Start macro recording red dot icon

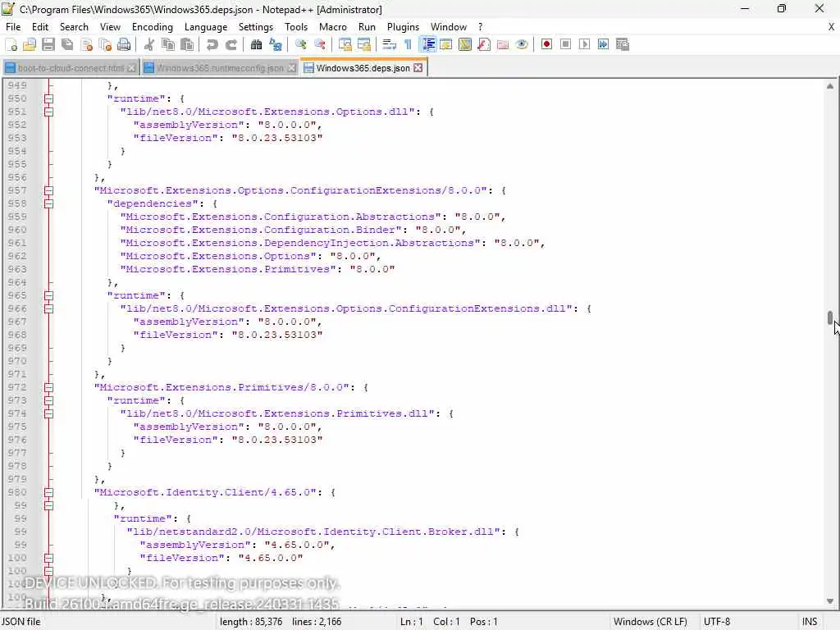pos(546,44)
